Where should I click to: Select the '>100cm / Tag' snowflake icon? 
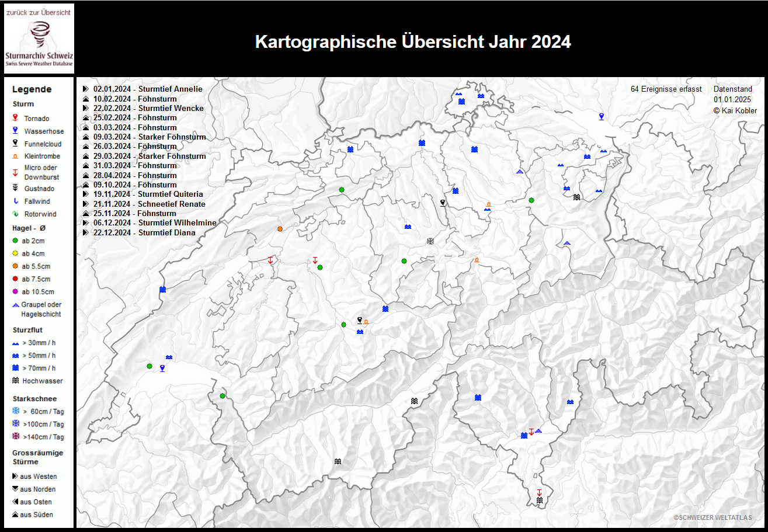(x=16, y=424)
